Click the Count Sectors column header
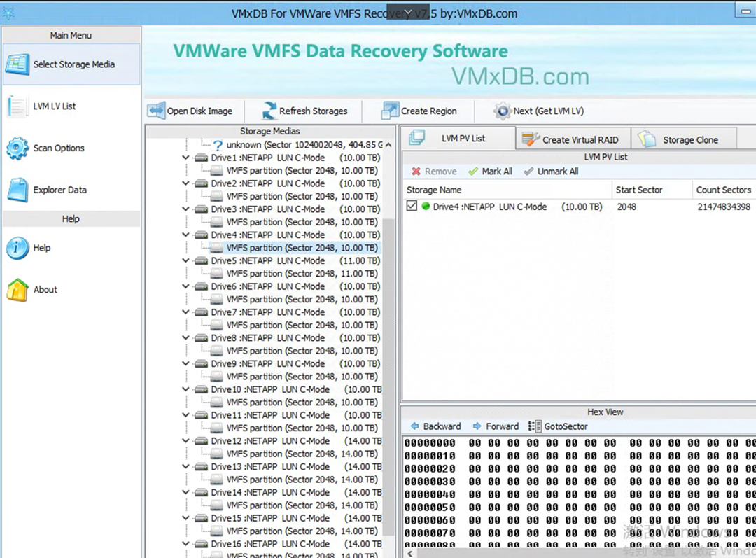The image size is (756, 558). [x=724, y=190]
